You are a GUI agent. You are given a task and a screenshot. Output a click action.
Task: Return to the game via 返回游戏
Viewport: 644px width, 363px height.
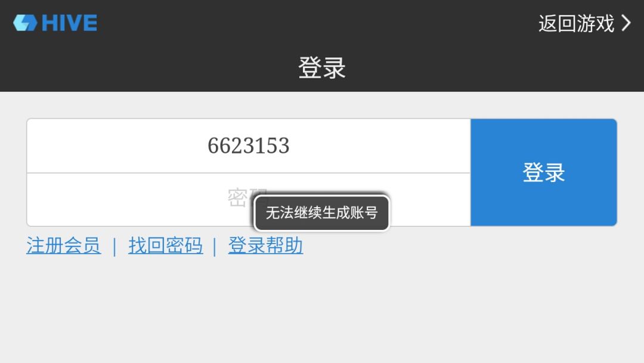tap(584, 23)
